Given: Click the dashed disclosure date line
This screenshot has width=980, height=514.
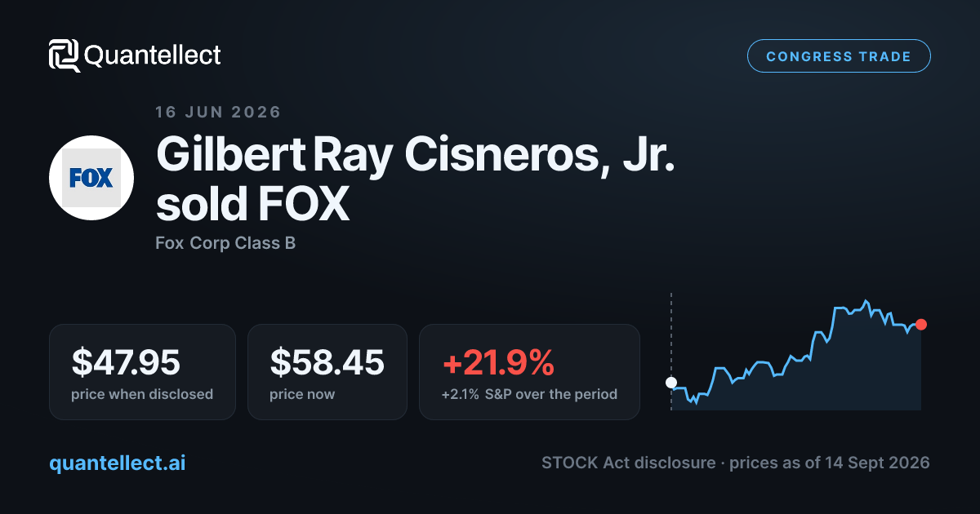Looking at the screenshot, I should (671, 351).
